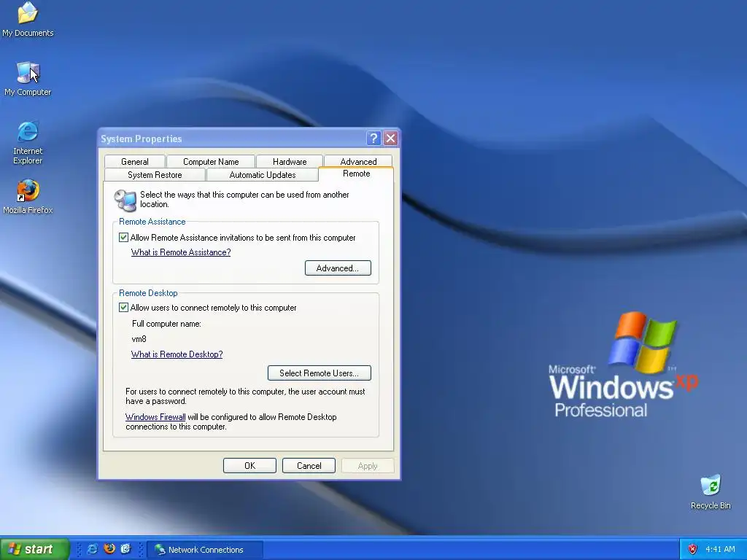Viewport: 747px width, 560px height.
Task: Open the Automatic Updates tab
Action: coord(263,175)
